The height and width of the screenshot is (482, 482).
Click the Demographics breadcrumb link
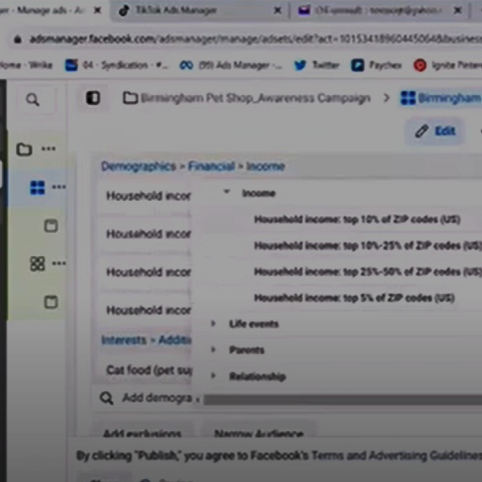coord(138,166)
